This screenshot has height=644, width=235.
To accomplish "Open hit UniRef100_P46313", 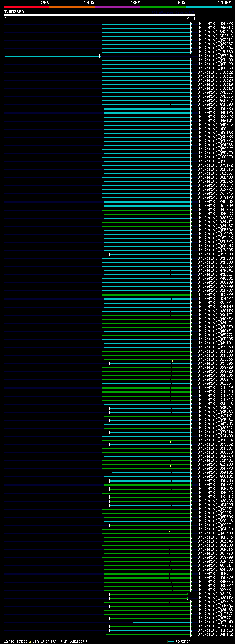I will pyautogui.click(x=215, y=28).
